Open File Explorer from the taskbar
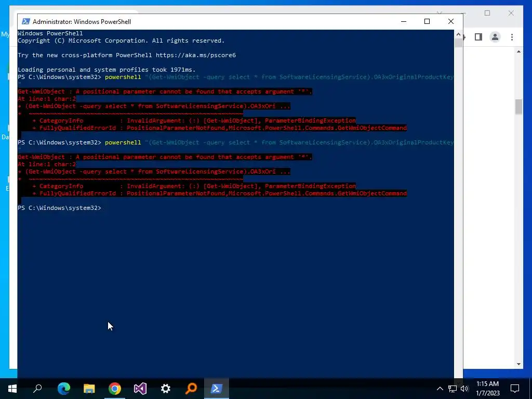The height and width of the screenshot is (399, 532). [89, 389]
